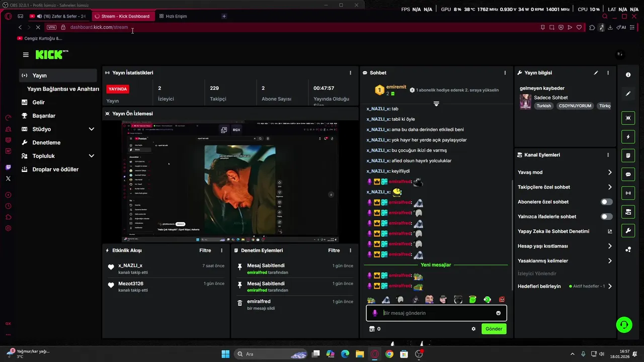Pop out the stream preview with the popout icon
Screen dimensions: 644x362
click(x=224, y=130)
